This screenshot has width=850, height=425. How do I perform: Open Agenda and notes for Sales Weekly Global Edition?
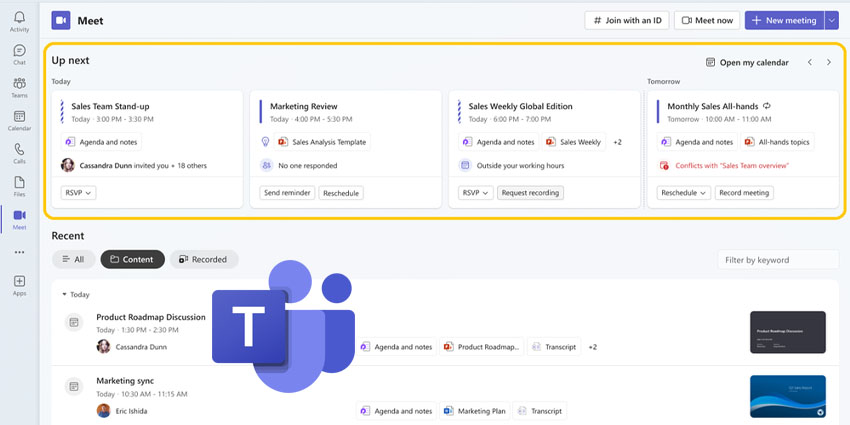(x=499, y=142)
